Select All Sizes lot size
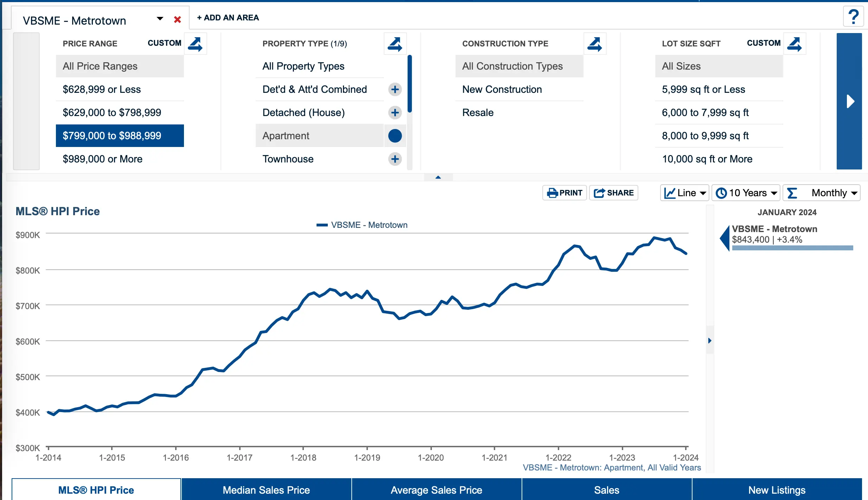 pyautogui.click(x=719, y=66)
